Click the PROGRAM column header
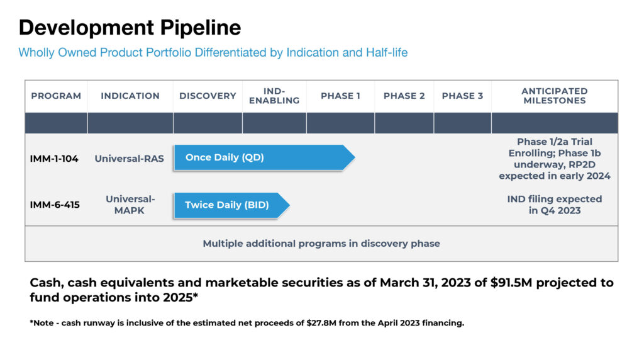 coord(56,96)
